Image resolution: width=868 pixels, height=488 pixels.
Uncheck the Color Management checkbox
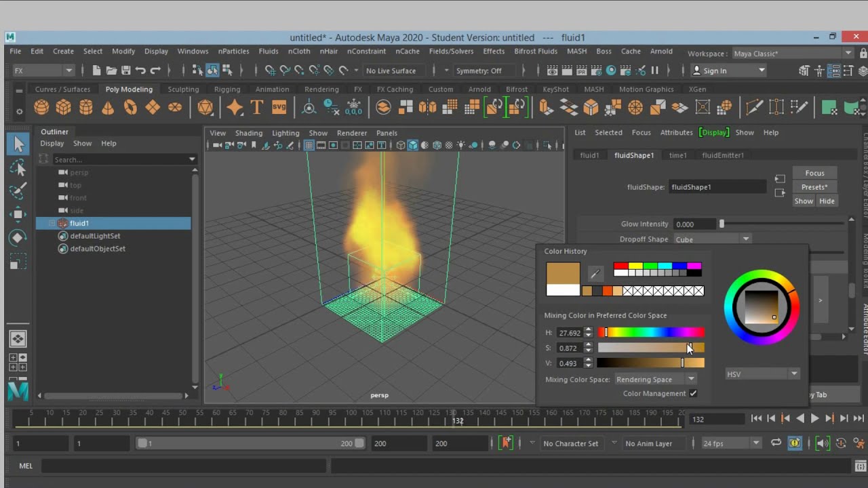(693, 393)
